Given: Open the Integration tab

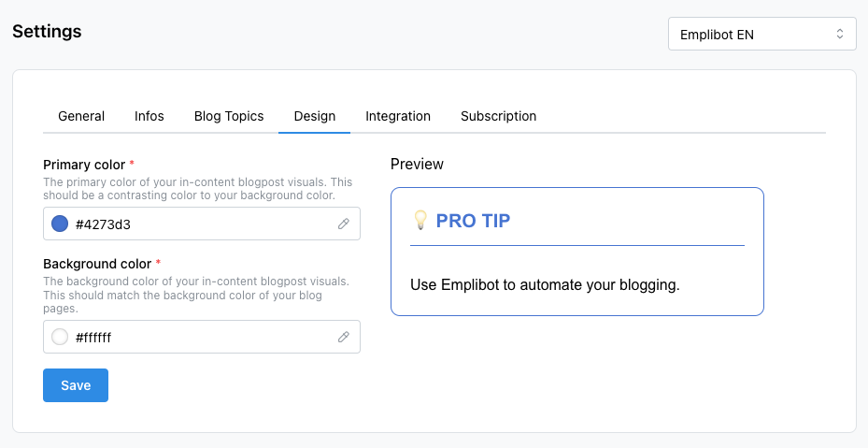Looking at the screenshot, I should 397,116.
